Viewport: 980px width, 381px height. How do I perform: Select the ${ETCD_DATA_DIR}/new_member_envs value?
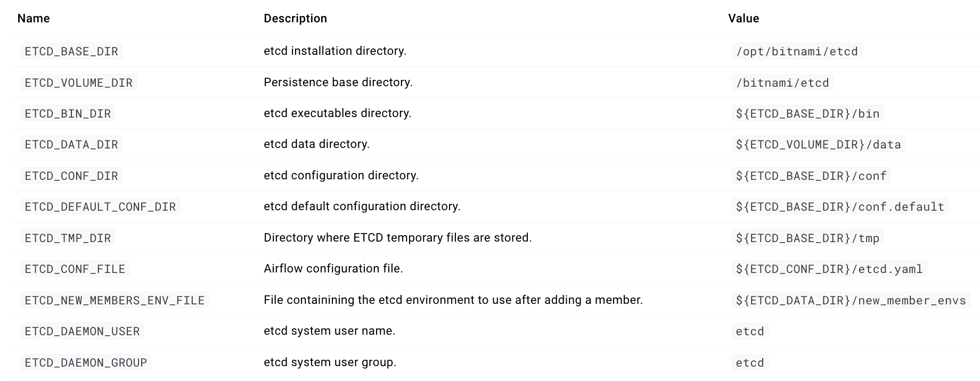[851, 301]
